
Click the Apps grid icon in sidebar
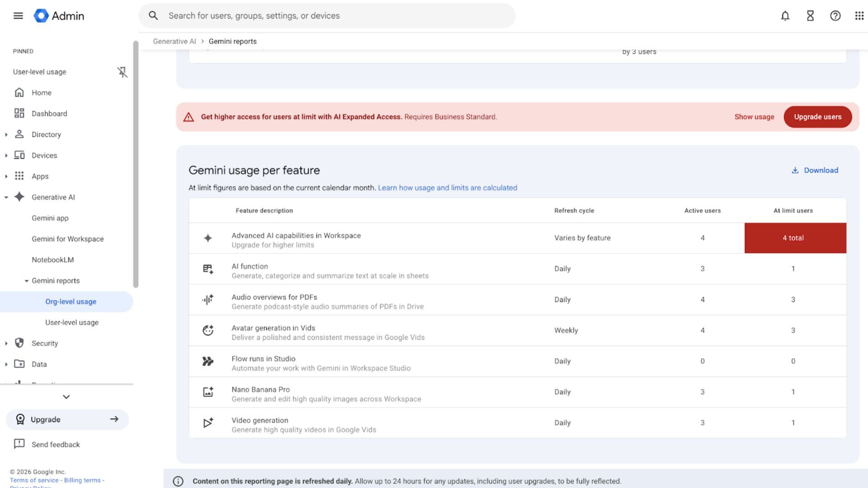19,176
